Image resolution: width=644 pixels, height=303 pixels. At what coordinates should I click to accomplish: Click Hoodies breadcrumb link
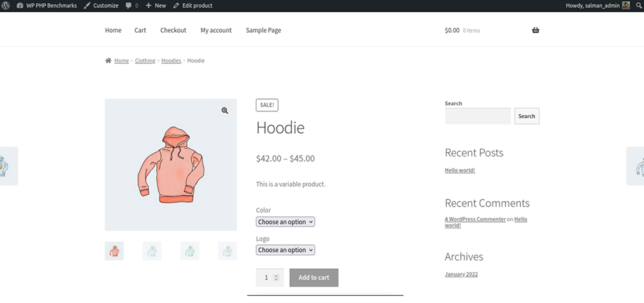click(171, 60)
